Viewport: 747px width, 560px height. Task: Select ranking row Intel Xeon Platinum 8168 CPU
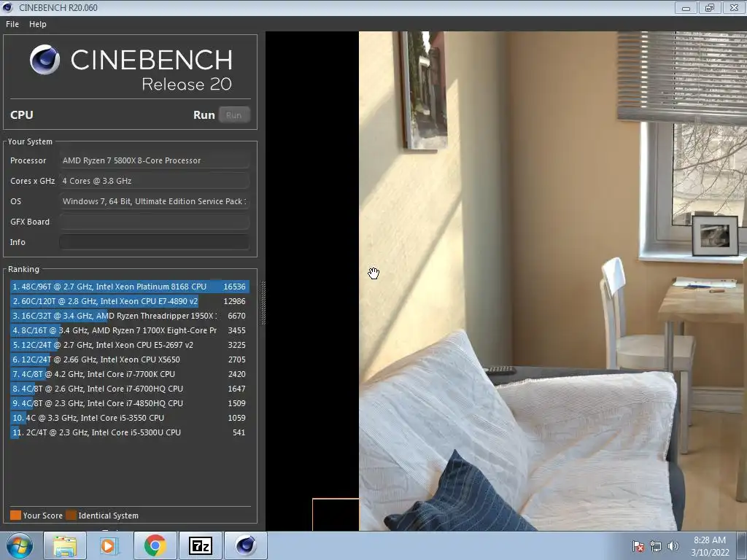click(129, 287)
